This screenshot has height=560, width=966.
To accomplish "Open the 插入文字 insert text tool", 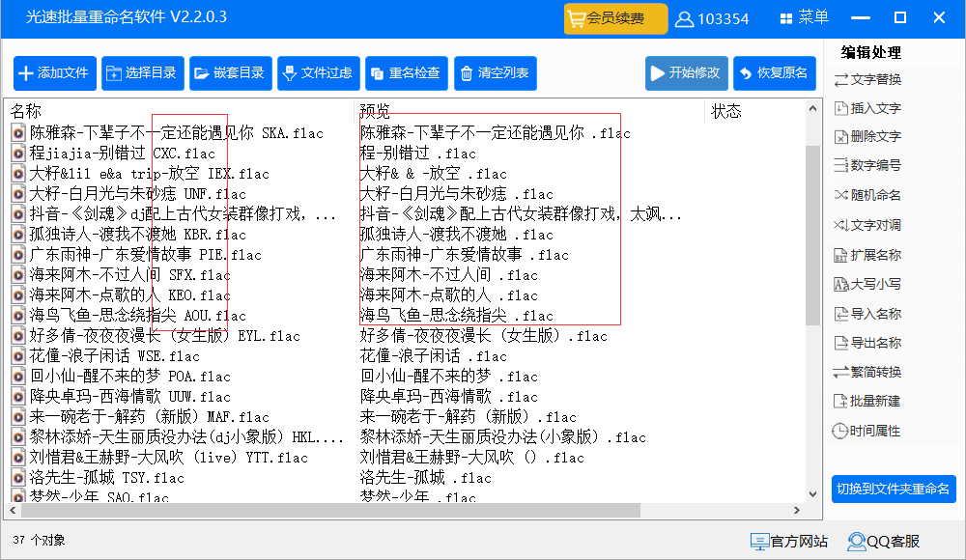I will pyautogui.click(x=868, y=108).
